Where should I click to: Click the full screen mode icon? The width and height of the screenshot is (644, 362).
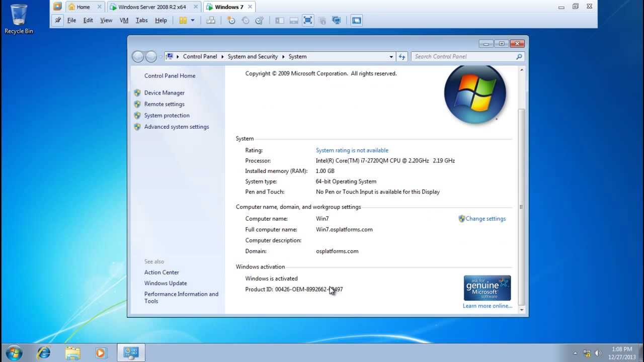[308, 20]
